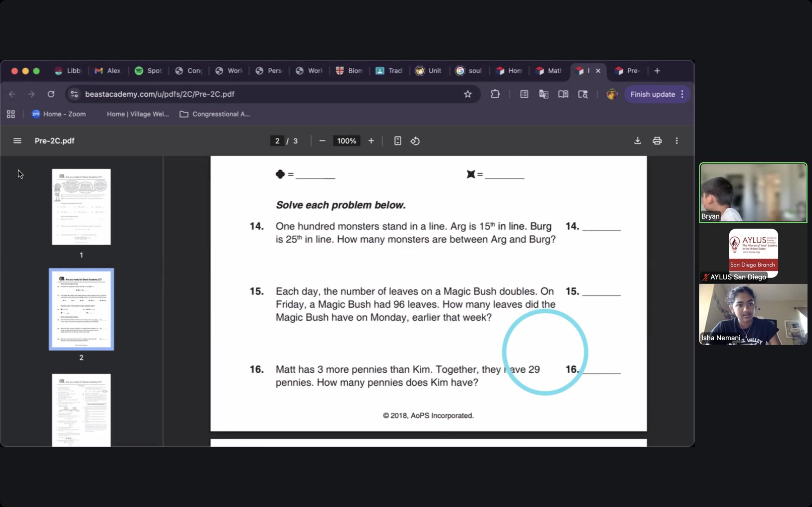Image resolution: width=812 pixels, height=507 pixels.
Task: Zoom in with the plus icon
Action: click(x=371, y=141)
